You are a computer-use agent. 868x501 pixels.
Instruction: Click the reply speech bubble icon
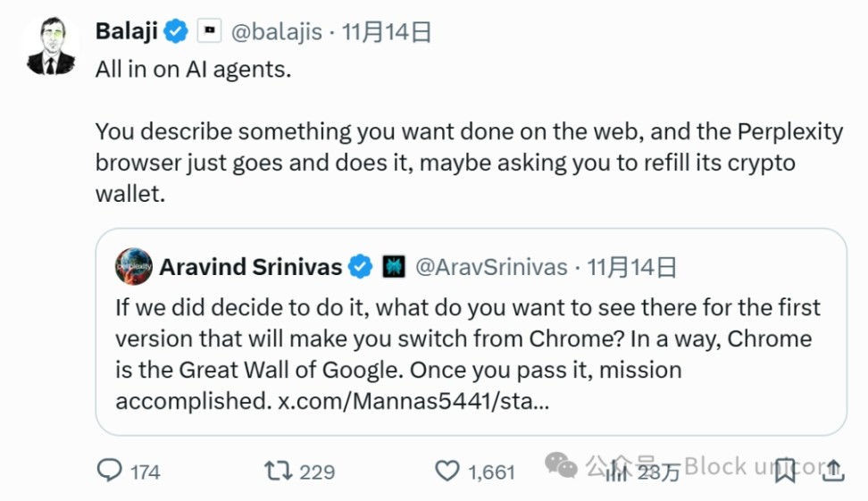coord(109,471)
